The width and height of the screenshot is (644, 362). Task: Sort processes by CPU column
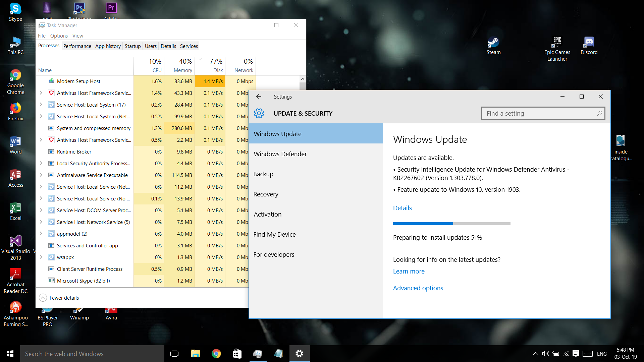[149, 65]
